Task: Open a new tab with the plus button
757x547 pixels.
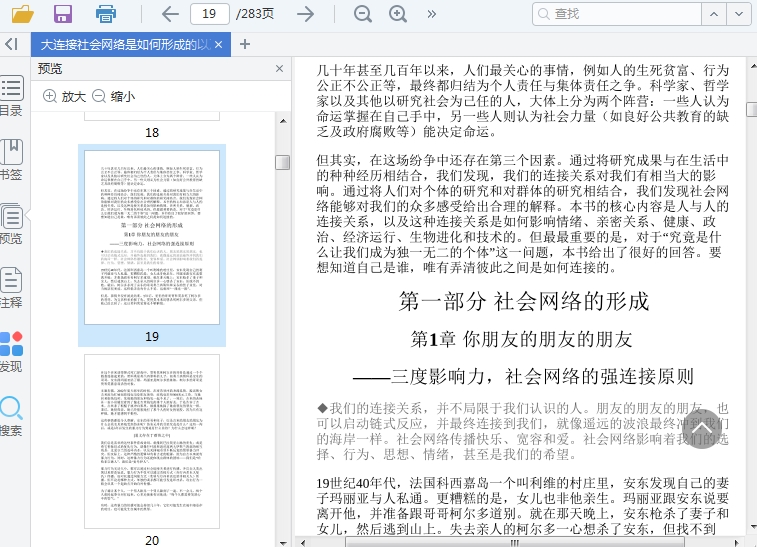Action: coord(245,44)
